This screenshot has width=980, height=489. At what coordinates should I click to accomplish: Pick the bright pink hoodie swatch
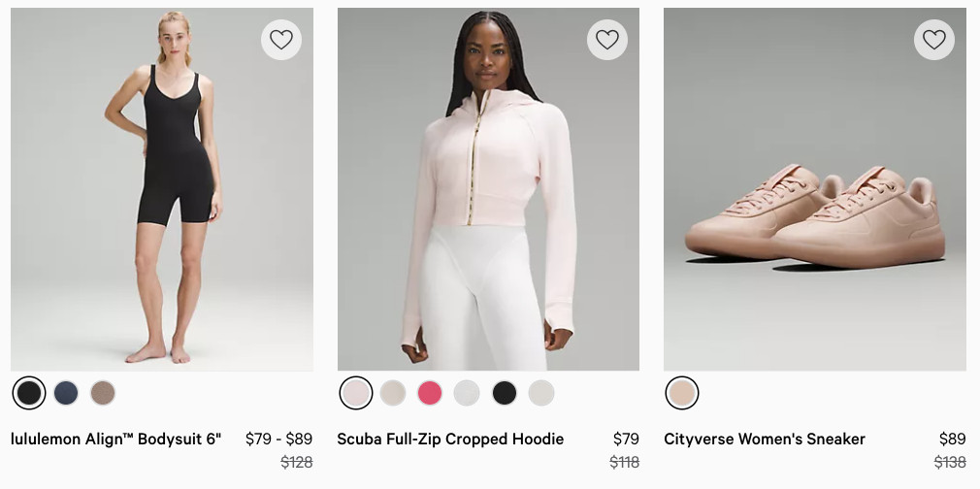pos(430,393)
